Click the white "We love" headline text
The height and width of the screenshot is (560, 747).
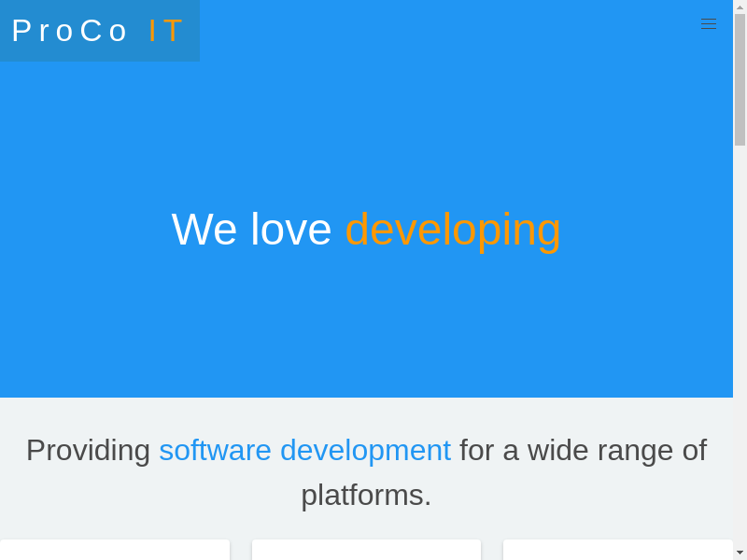click(x=251, y=230)
